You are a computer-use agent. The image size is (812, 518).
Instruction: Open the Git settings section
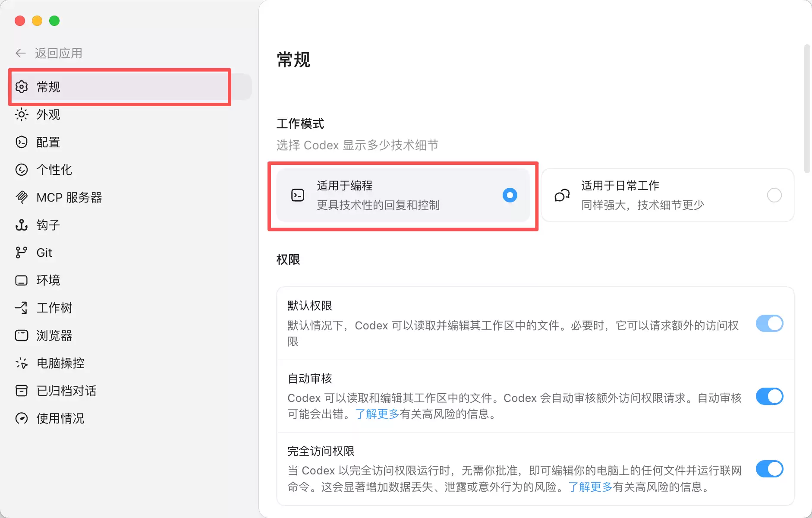[129, 253]
